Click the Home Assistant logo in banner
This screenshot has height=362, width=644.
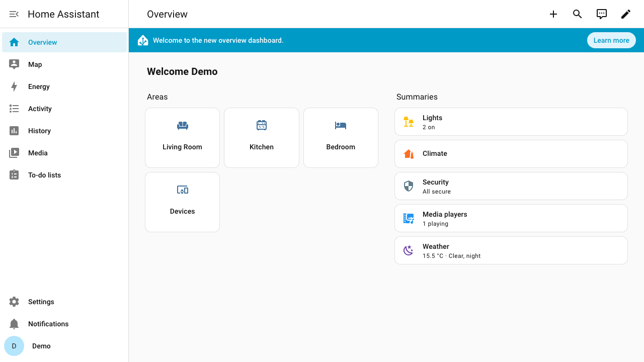[x=143, y=40]
